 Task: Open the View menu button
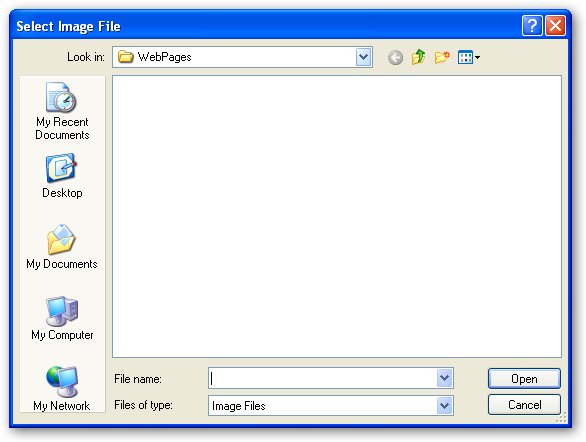[x=469, y=58]
